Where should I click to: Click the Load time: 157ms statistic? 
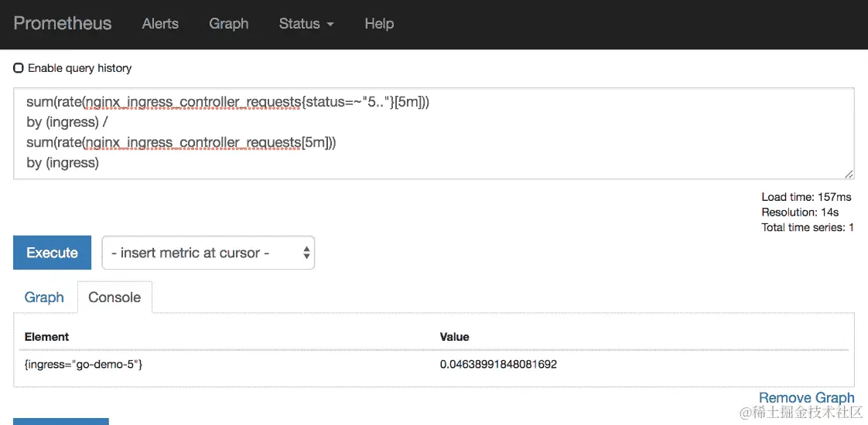tap(806, 197)
